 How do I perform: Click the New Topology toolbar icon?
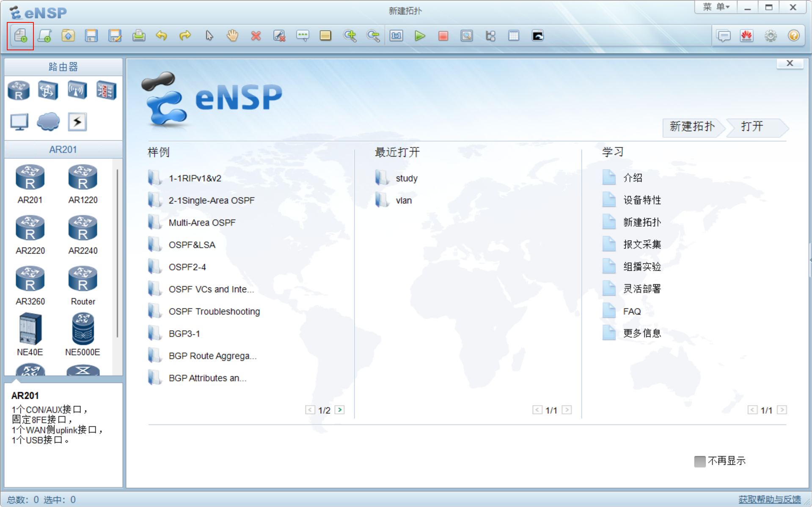(x=20, y=36)
